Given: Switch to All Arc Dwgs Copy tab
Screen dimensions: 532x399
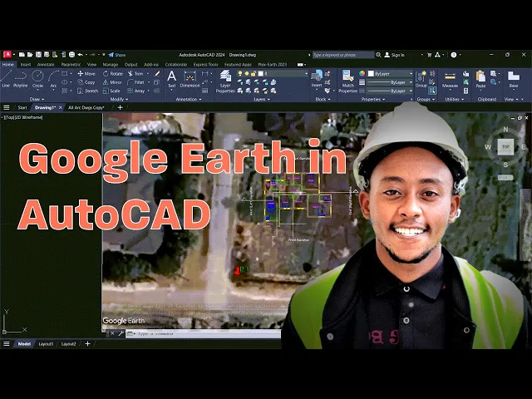Looking at the screenshot, I should click(x=86, y=107).
